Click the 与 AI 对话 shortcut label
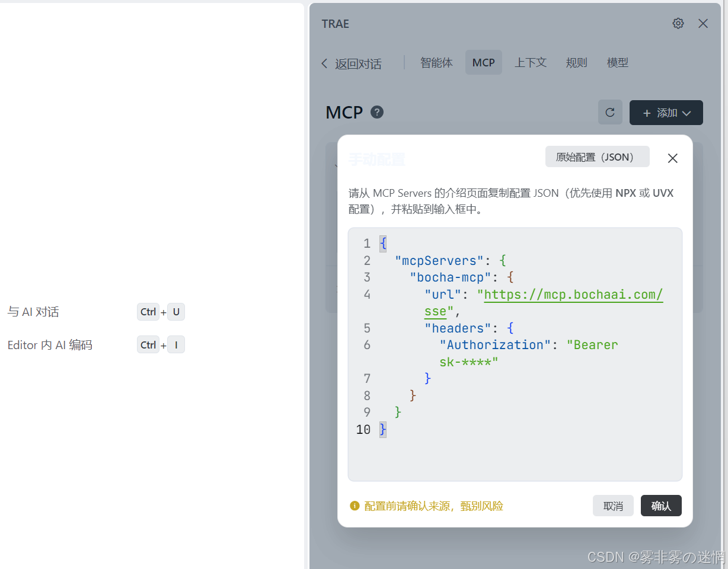This screenshot has width=728, height=569. point(33,312)
